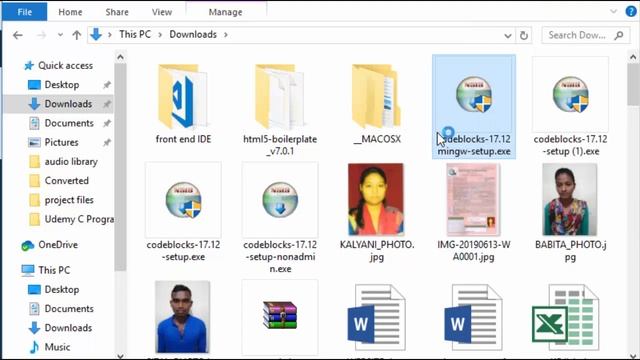Expand the chevron after This PC breadcrumb
The height and width of the screenshot is (360, 640).
pos(160,35)
